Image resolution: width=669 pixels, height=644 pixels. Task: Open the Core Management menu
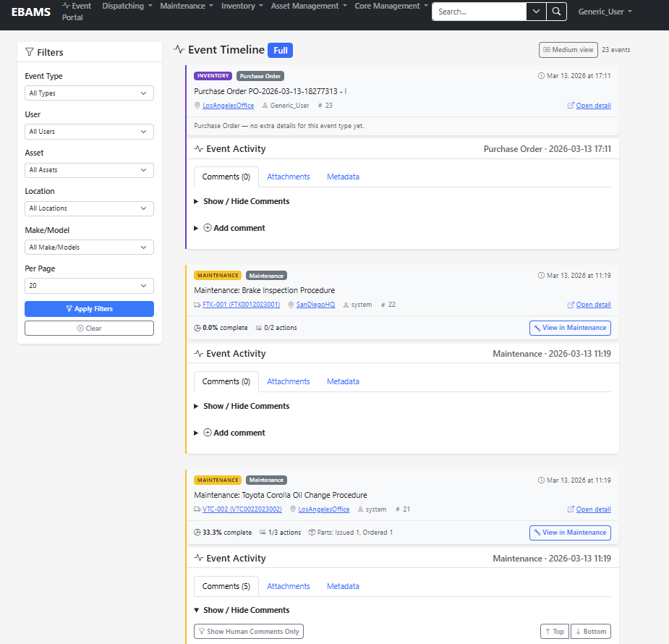pos(391,6)
